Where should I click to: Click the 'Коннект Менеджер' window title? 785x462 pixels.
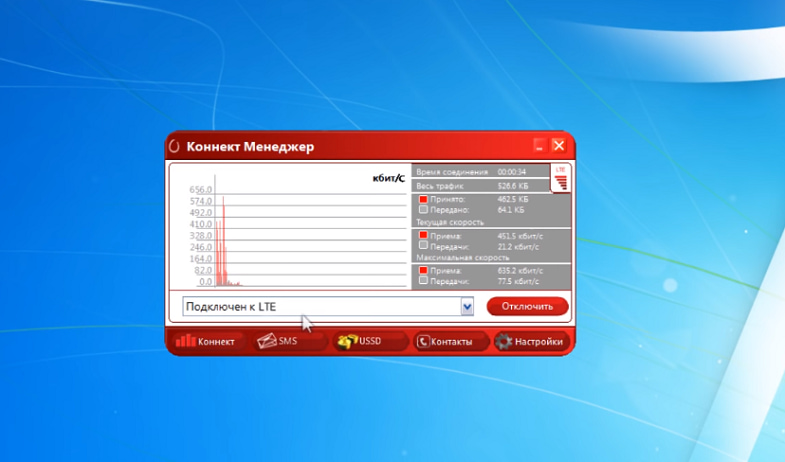[x=250, y=147]
